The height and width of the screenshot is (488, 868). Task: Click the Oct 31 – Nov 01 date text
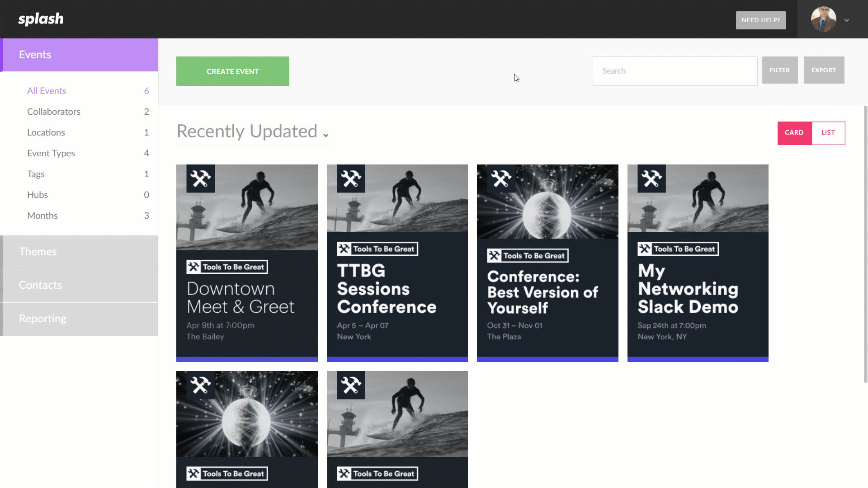(x=514, y=325)
